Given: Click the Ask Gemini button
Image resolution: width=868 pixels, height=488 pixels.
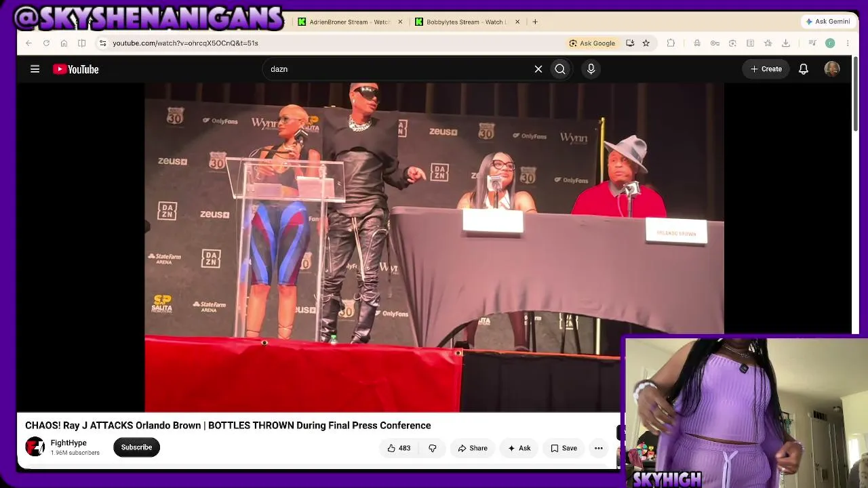Looking at the screenshot, I should 827,22.
